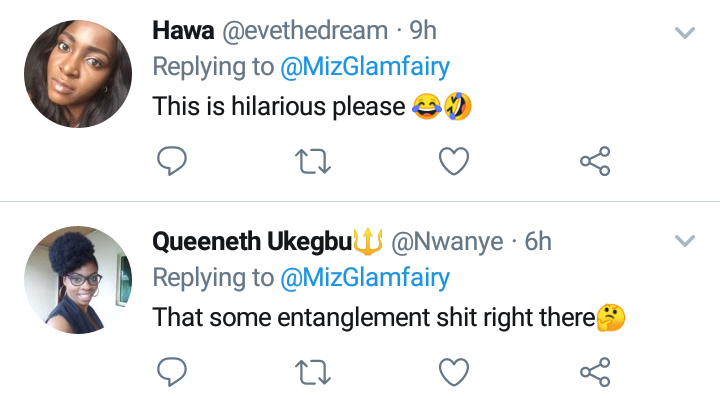The width and height of the screenshot is (720, 398).
Task: Reply to Hawa's tweet
Action: click(172, 161)
